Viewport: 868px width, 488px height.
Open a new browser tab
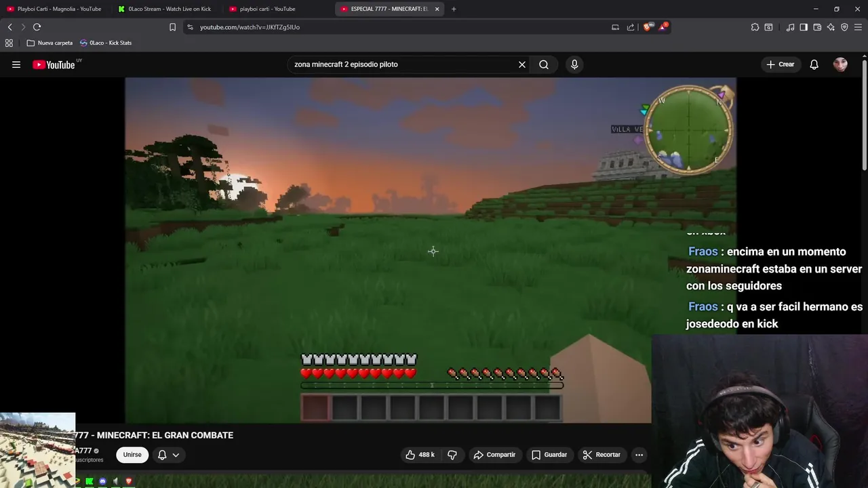(454, 9)
